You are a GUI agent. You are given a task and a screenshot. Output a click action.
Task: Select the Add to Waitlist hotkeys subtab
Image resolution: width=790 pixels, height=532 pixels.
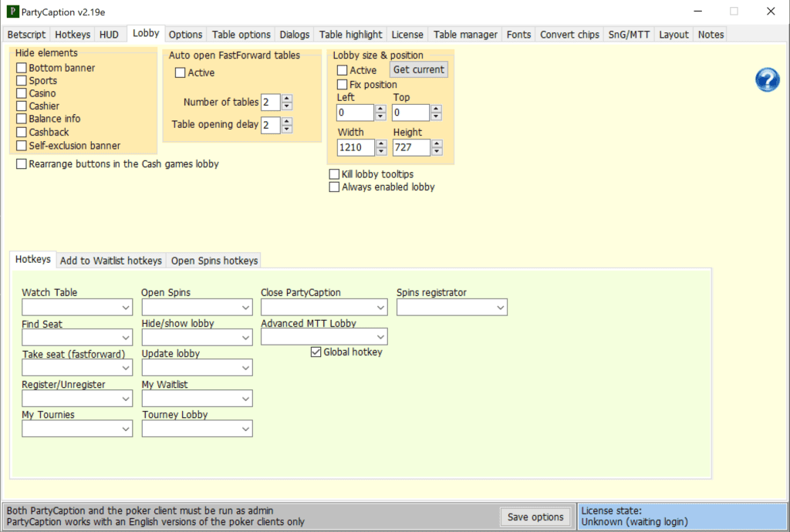point(111,260)
